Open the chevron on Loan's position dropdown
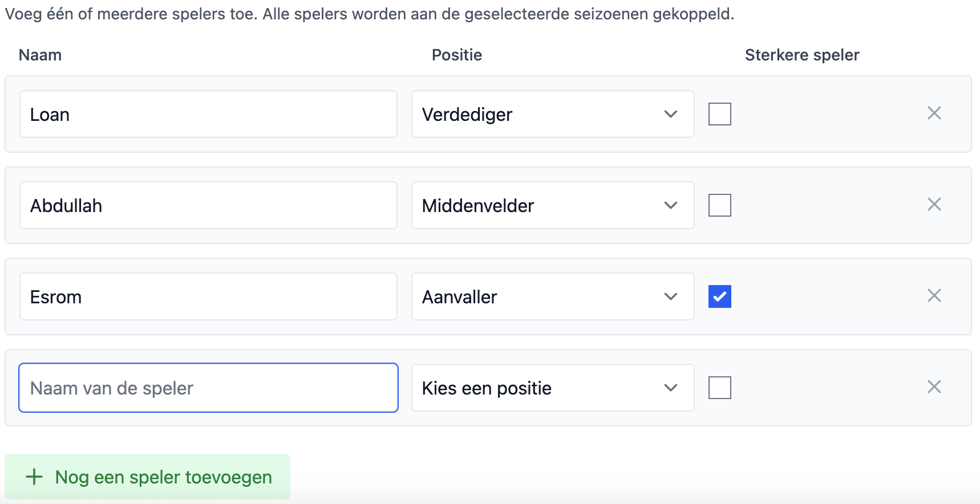 coord(671,114)
